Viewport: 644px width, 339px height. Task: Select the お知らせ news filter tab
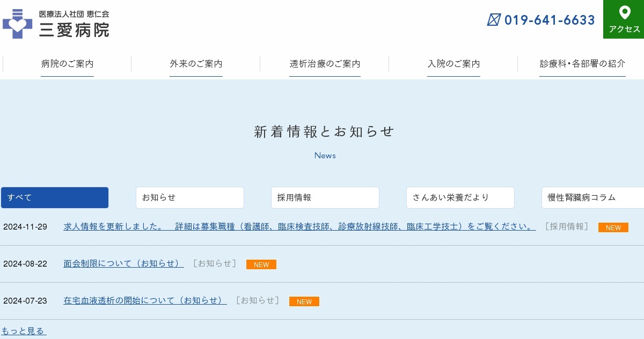[x=190, y=197]
